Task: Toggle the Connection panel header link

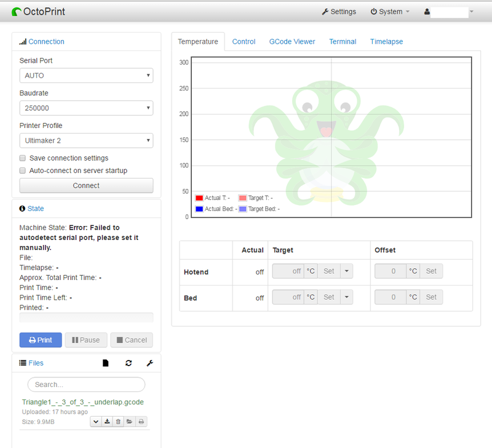Action: click(47, 42)
